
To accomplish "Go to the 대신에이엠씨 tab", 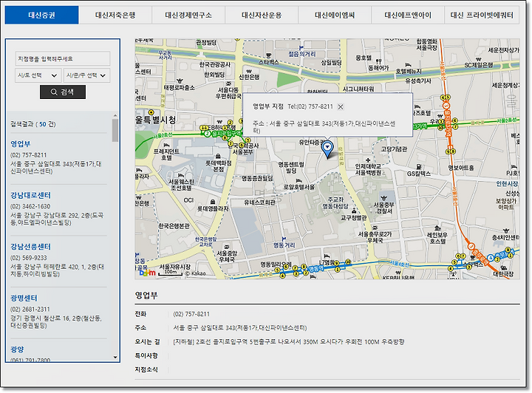I will coord(335,16).
